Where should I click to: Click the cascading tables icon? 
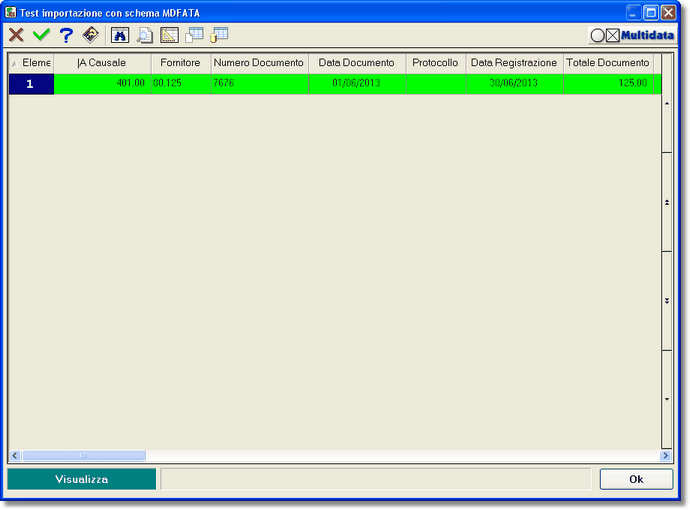pyautogui.click(x=195, y=35)
